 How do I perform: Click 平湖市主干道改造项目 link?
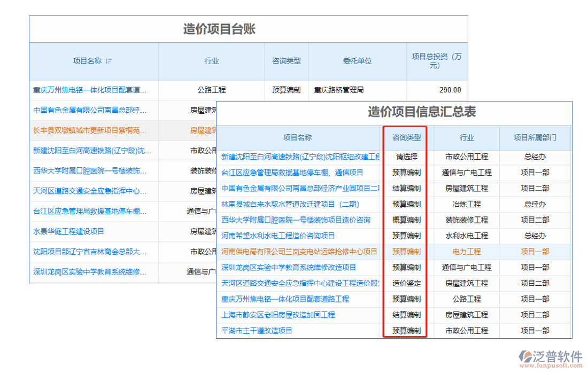[x=257, y=331]
